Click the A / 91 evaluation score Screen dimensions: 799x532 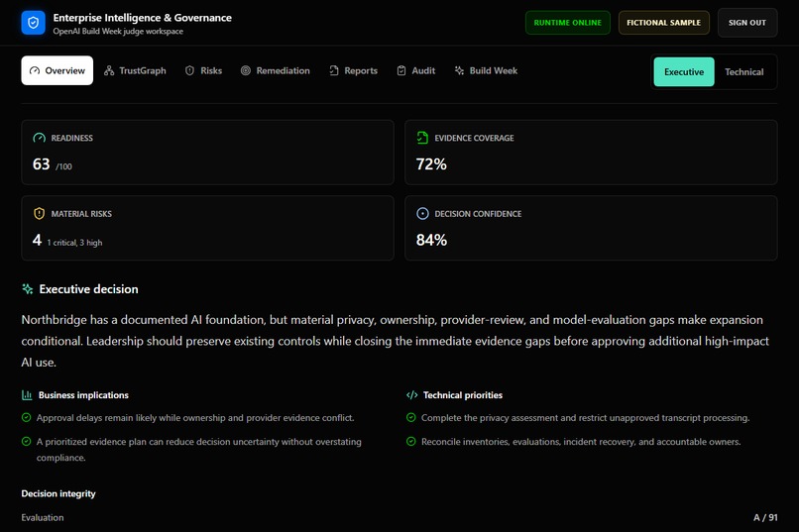(x=765, y=517)
